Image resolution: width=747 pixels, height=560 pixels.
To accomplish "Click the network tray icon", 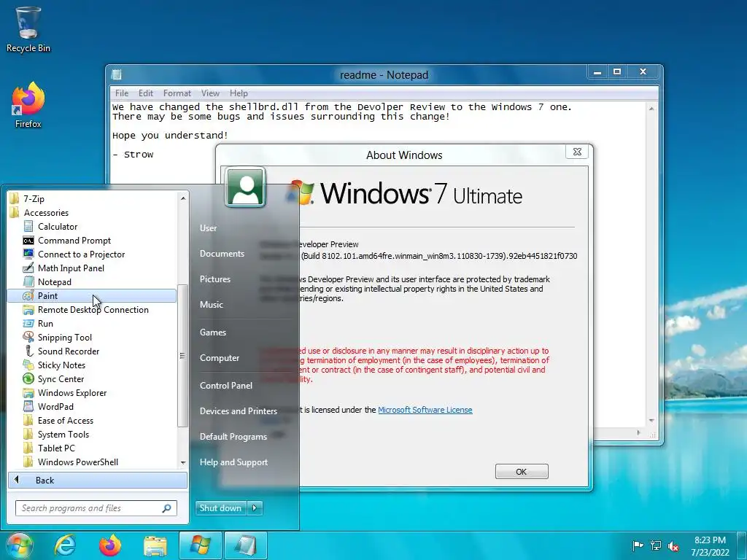I will tap(656, 545).
